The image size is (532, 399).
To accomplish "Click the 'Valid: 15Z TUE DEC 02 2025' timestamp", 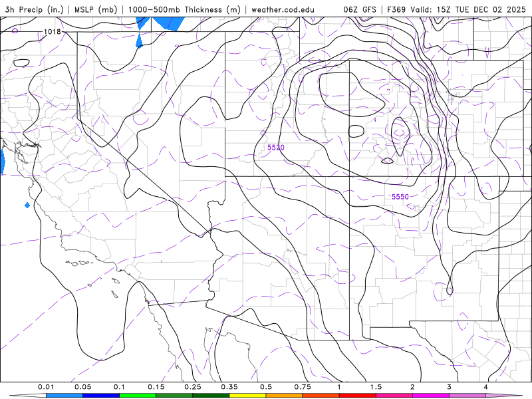I will 468,9.
